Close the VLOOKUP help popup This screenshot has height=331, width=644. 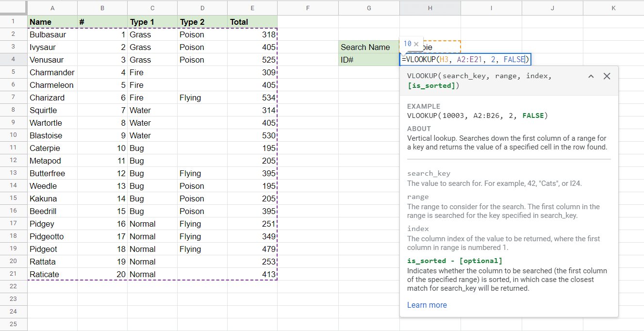coord(607,76)
